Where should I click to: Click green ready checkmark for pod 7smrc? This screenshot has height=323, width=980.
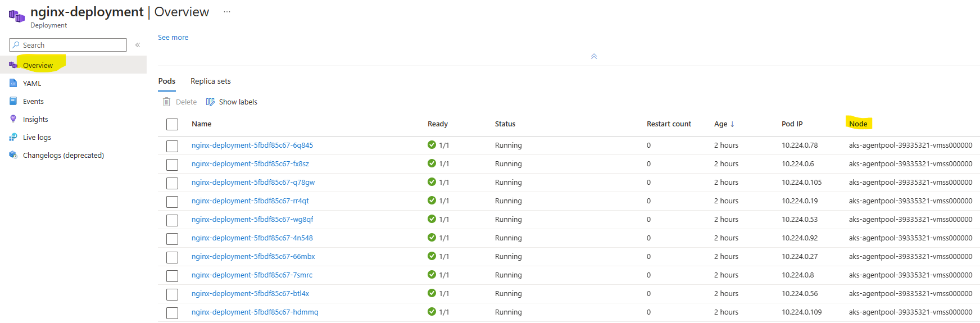click(x=432, y=275)
